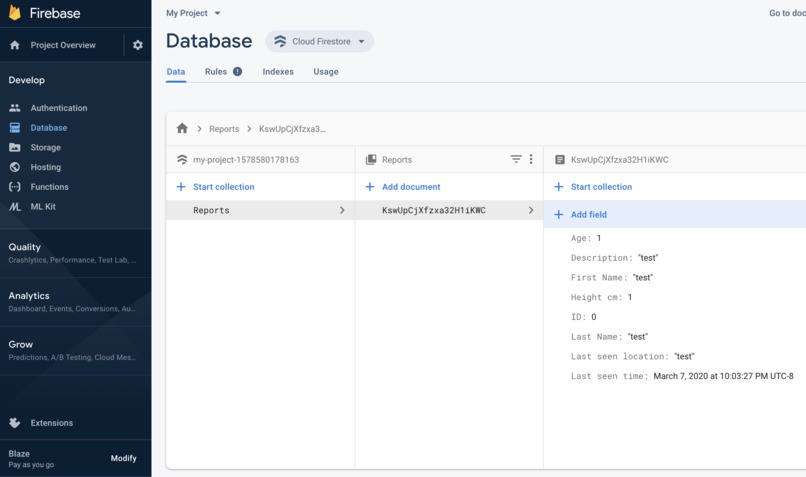Click chevron next to KswUpCjXfzxa32H1iKWC document
The height and width of the screenshot is (477, 806).
point(531,210)
